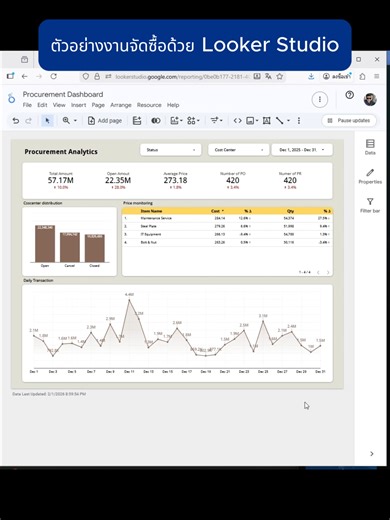
Task: Open the Data panel in right sidebar
Action: (x=370, y=147)
